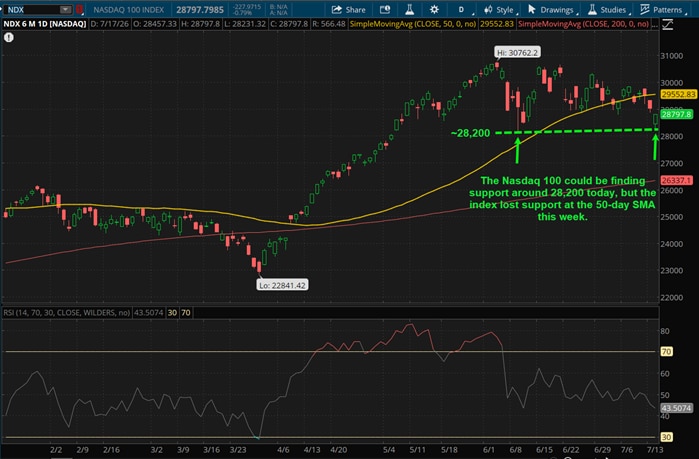This screenshot has height=459, width=699.
Task: Click the 43.5074 RSI axis tag
Action: (676, 408)
